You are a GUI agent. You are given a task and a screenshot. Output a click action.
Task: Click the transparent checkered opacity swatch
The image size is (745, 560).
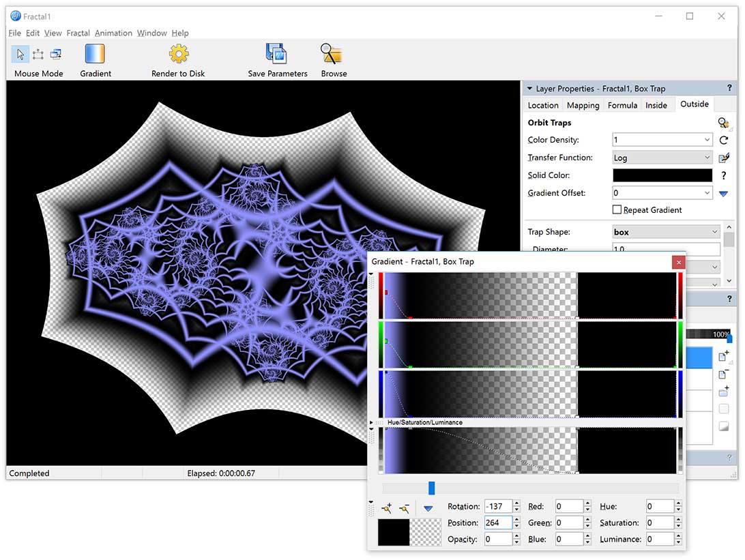[x=425, y=532]
